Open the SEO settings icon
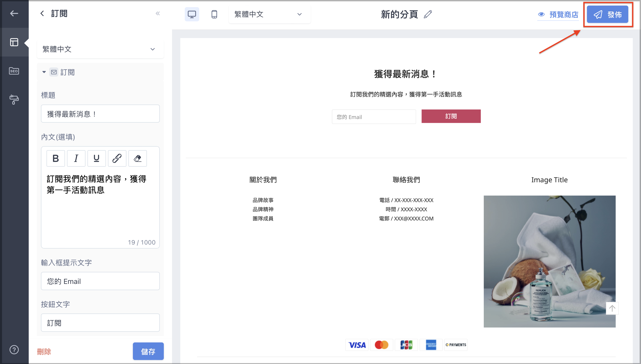Image resolution: width=641 pixels, height=364 pixels. click(x=14, y=71)
